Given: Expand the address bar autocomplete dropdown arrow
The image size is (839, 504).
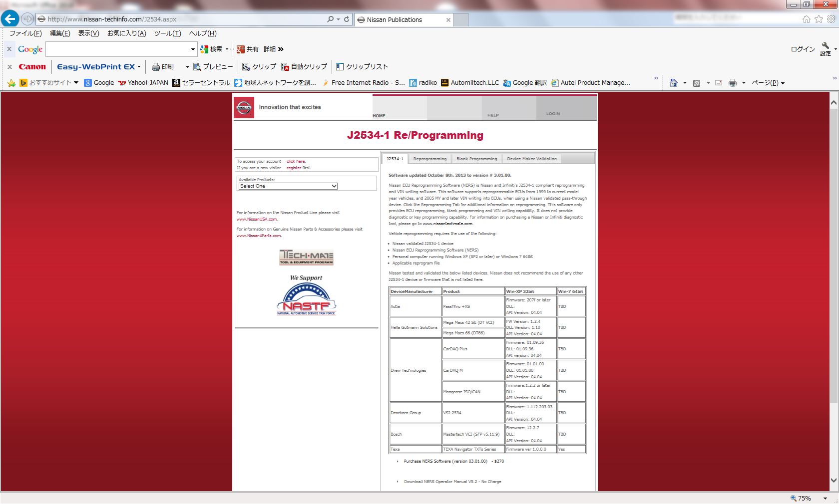Looking at the screenshot, I should [x=338, y=19].
